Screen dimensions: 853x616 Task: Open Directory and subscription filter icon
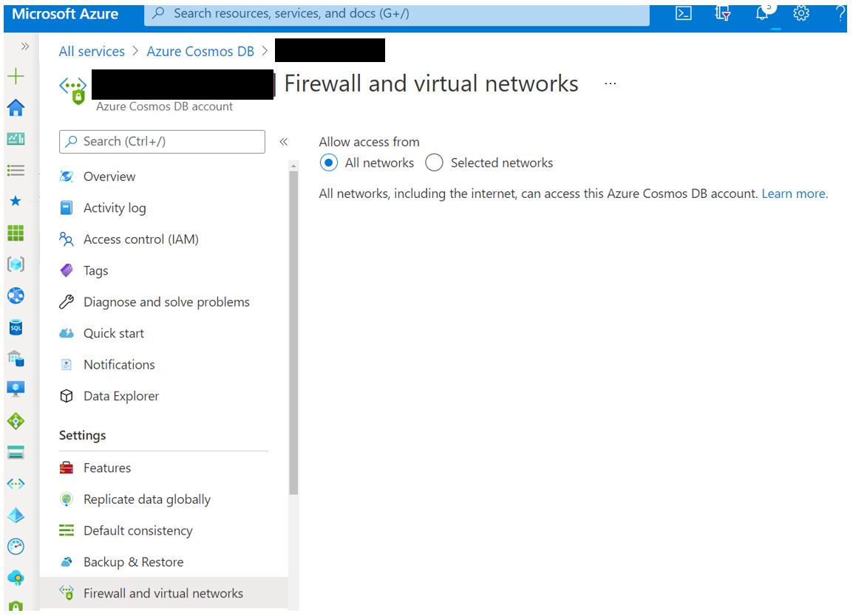722,13
